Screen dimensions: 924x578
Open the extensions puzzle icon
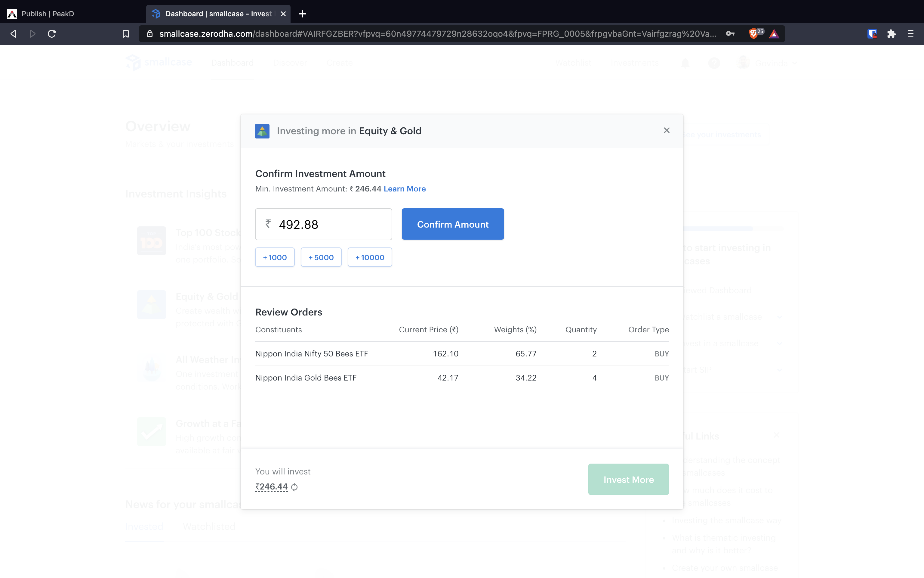pyautogui.click(x=892, y=34)
